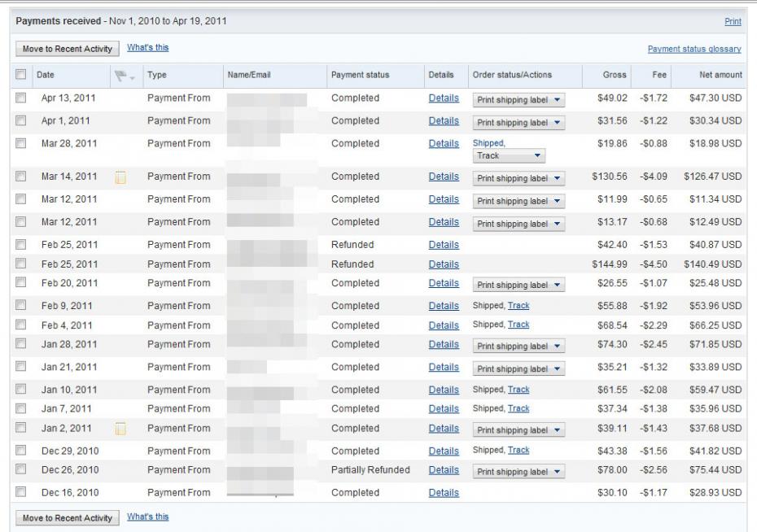Click the Payment status column header

pyautogui.click(x=360, y=75)
